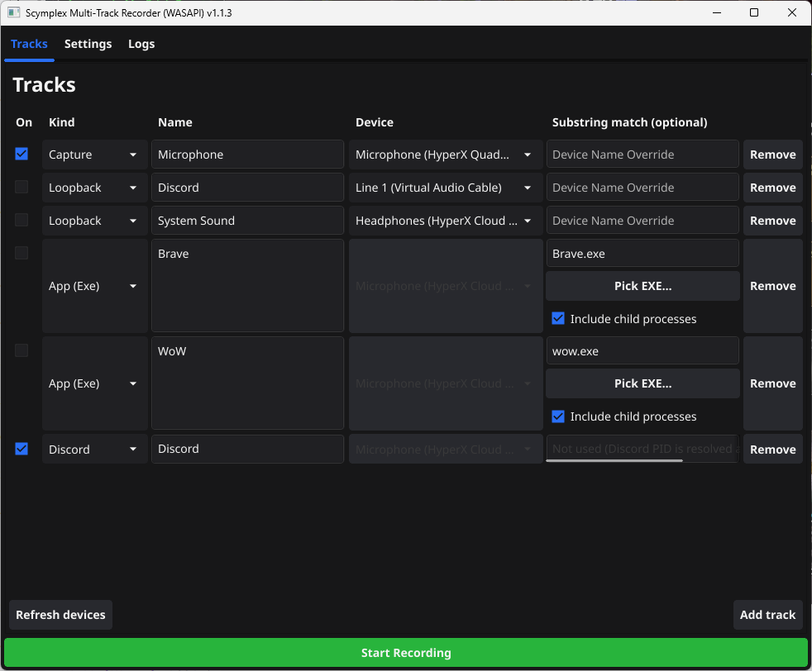Viewport: 812px width, 671px height.
Task: Remove the Brave track
Action: (772, 286)
